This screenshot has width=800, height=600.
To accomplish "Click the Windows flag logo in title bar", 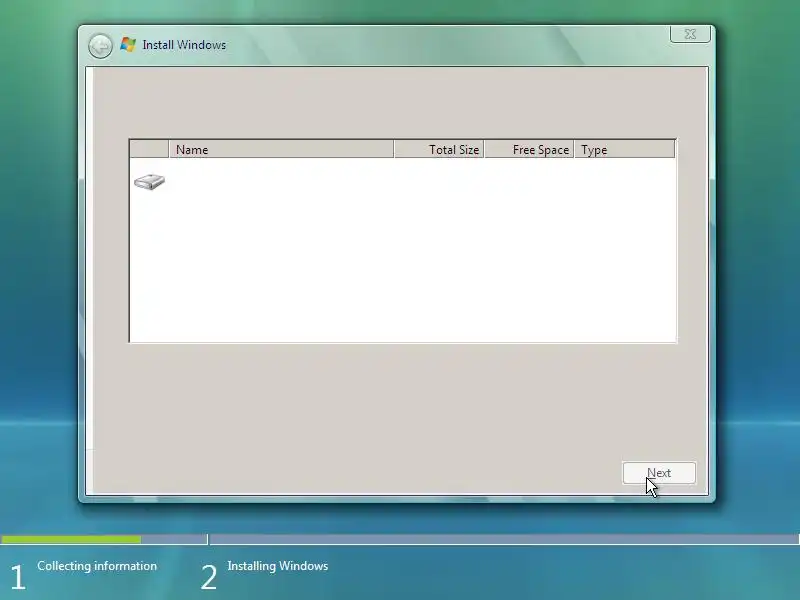I will (128, 44).
